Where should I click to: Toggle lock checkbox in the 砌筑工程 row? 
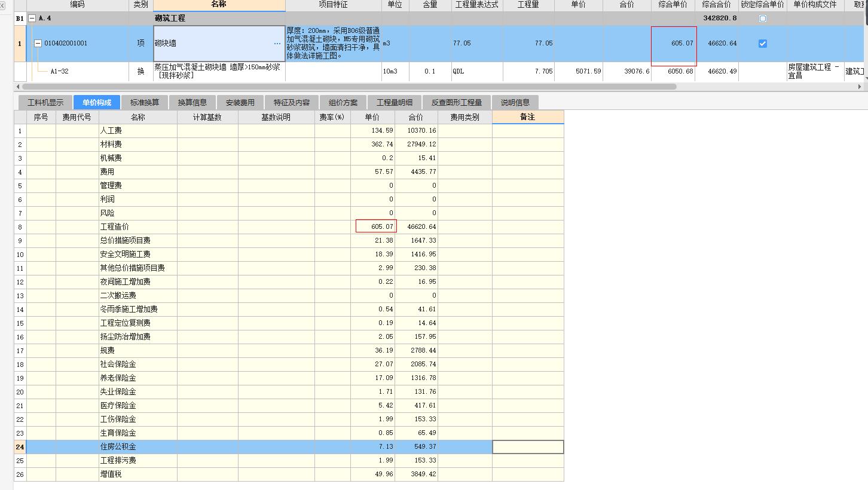pyautogui.click(x=762, y=19)
